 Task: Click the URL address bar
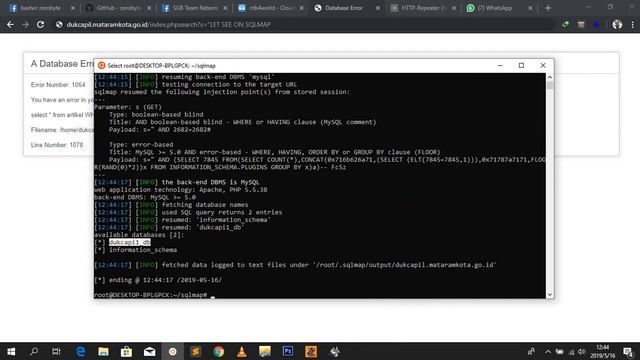pos(304,24)
